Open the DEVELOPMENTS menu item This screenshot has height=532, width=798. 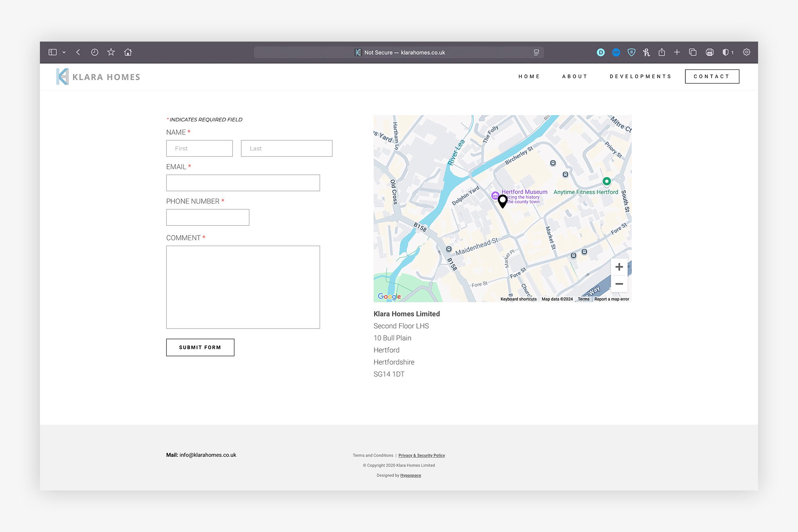(x=640, y=76)
